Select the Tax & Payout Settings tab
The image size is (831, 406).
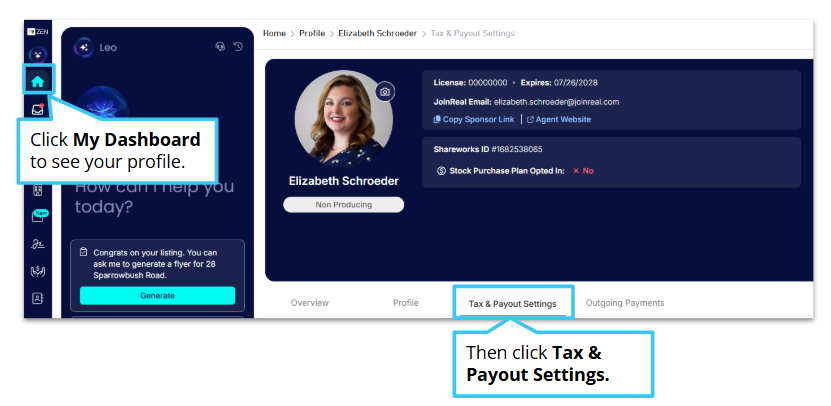tap(512, 304)
